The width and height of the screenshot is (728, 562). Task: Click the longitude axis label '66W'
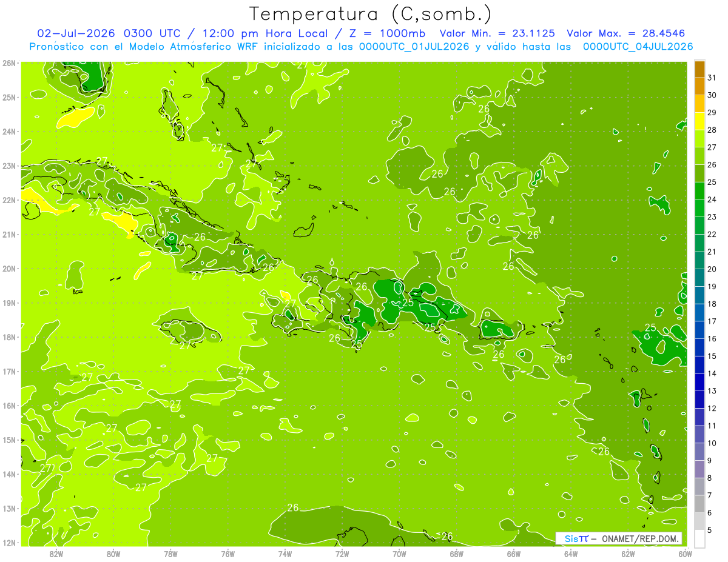(514, 554)
